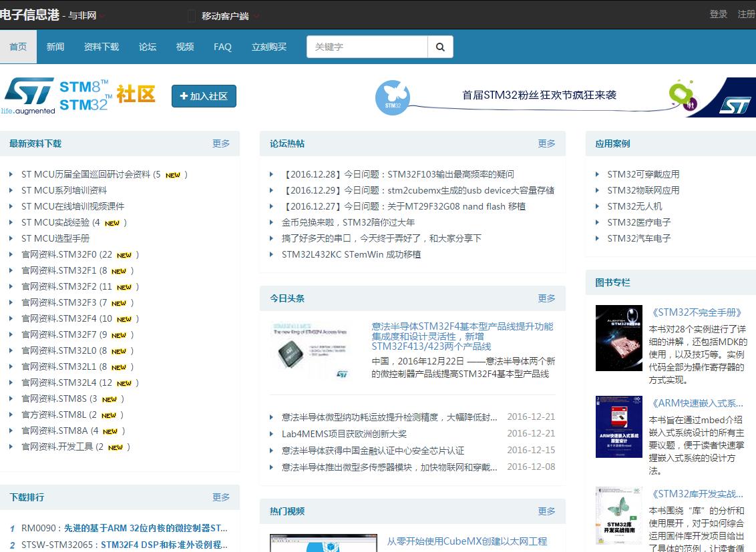Click 更多 in the 今日头条 panel
The image size is (756, 552).
[x=547, y=298]
